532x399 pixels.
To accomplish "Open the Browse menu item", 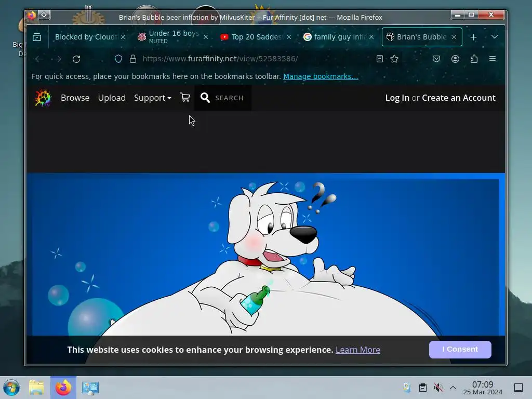I will [x=75, y=98].
